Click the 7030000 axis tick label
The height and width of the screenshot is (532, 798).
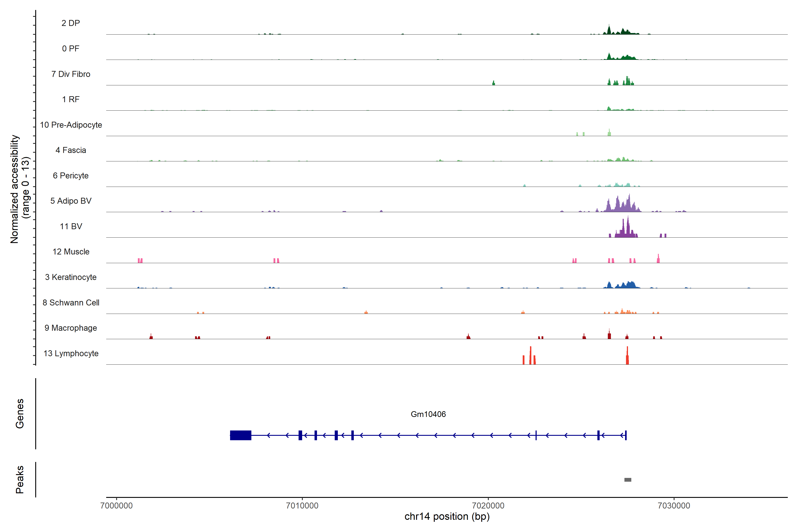click(674, 506)
